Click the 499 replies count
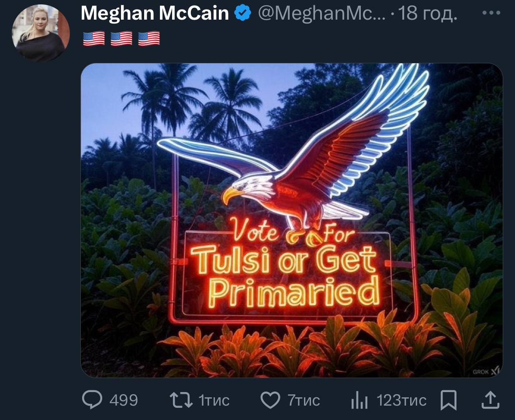 point(124,400)
